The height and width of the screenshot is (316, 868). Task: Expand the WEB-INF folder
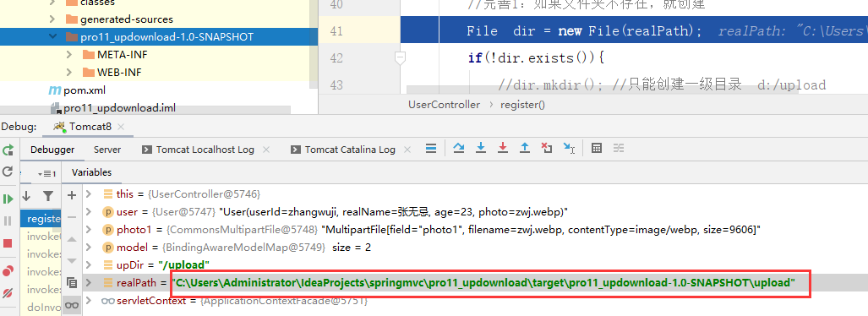[x=69, y=73]
